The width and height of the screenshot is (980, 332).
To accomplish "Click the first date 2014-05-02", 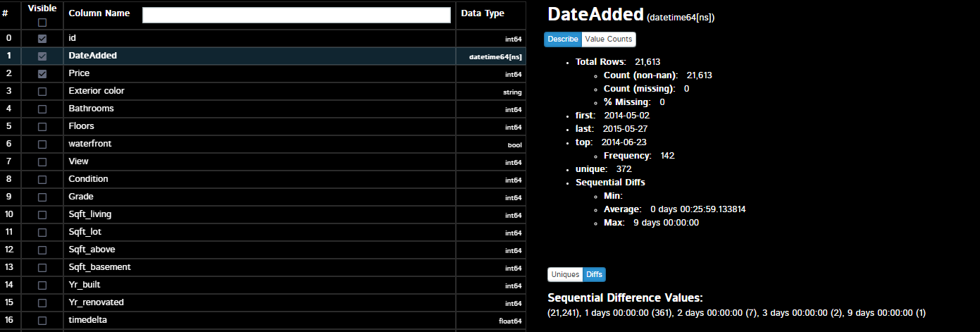I will 626,116.
